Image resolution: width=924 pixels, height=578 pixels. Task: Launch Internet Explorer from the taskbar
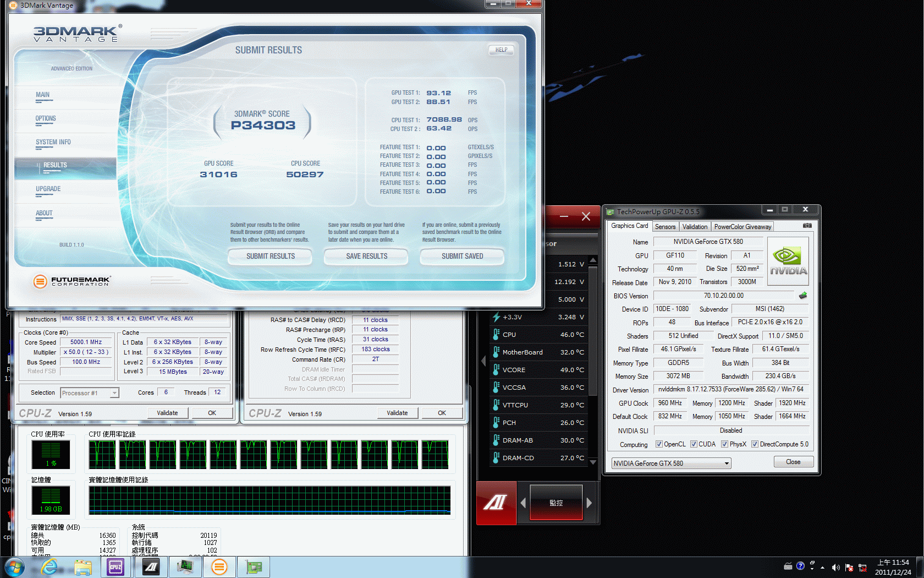tap(50, 566)
